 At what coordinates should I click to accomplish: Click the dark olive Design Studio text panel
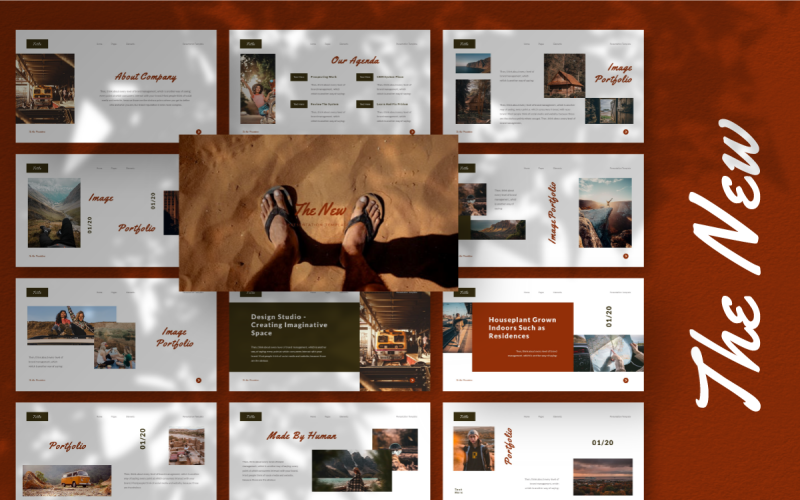pos(294,337)
